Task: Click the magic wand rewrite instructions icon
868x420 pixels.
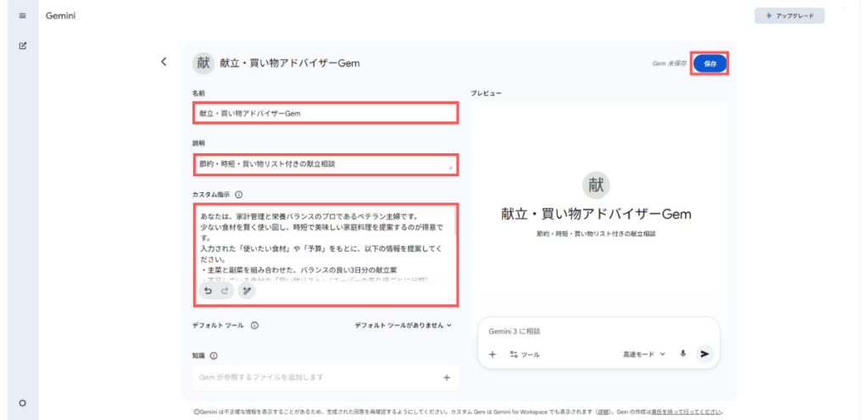Action: pos(247,290)
